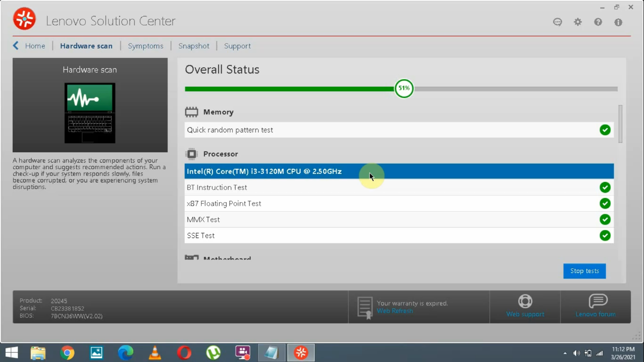Viewport: 644px width, 362px height.
Task: Open the info (i) icon
Action: pos(618,22)
